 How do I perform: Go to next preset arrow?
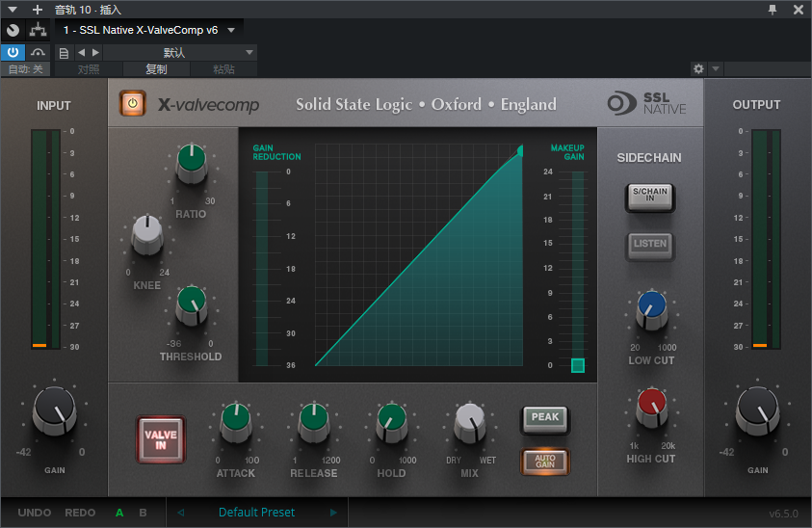[333, 513]
